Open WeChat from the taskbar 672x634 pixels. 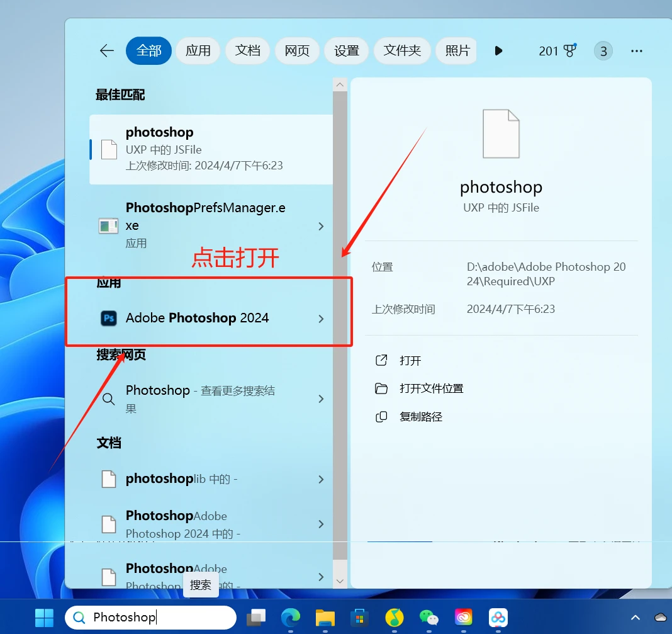click(429, 618)
